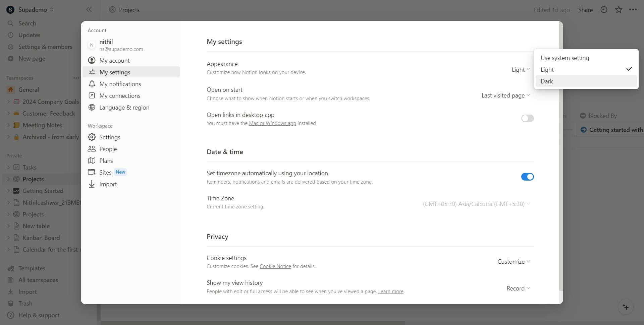This screenshot has height=325, width=644.
Task: Select My settings tab
Action: point(131,72)
